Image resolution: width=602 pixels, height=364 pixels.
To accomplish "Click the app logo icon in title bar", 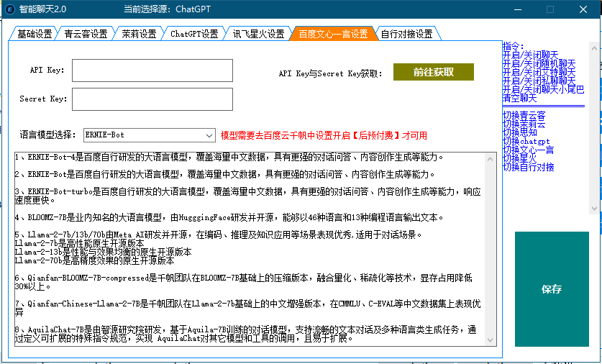I will [10, 9].
